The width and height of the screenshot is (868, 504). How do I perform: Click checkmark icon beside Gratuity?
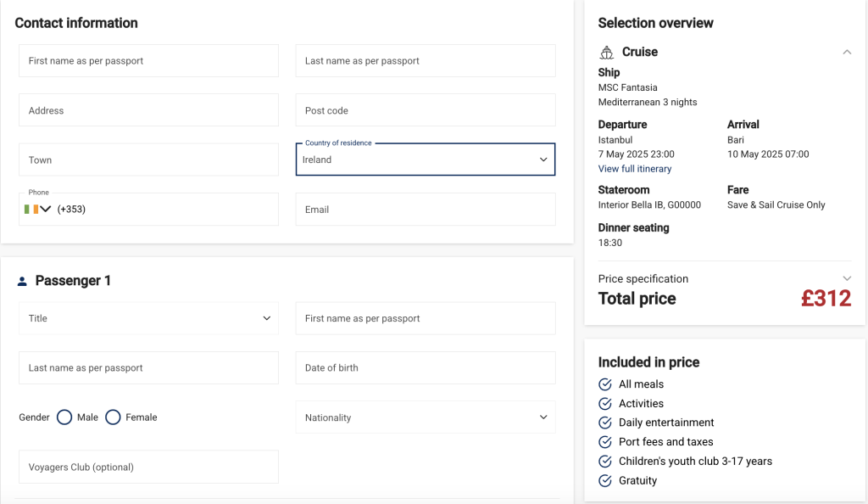click(605, 481)
